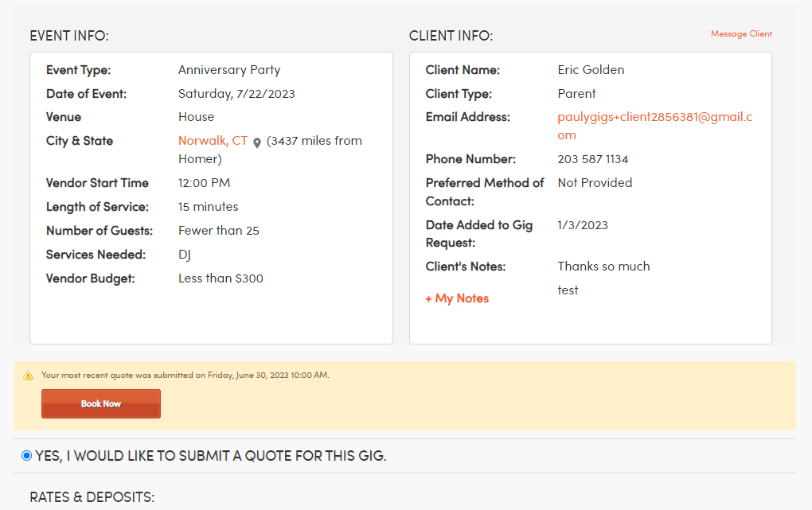Click the 15 minutes length of service value
This screenshot has width=812, height=510.
pos(209,207)
